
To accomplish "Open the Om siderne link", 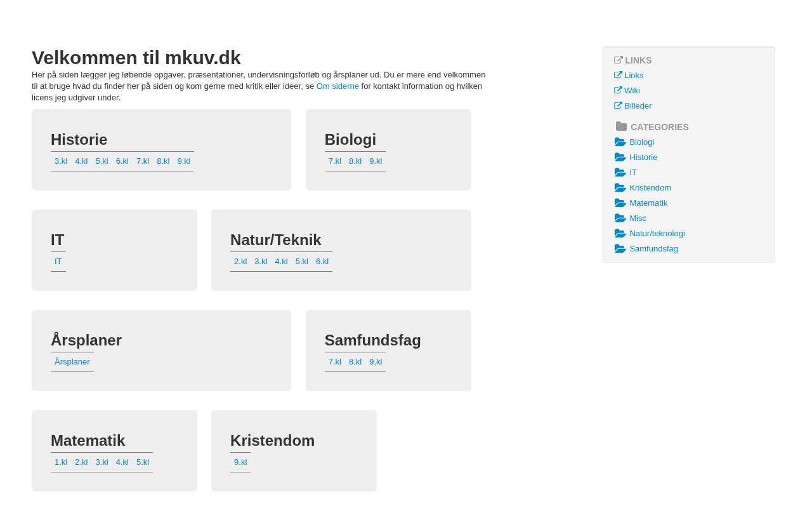I will pos(337,86).
